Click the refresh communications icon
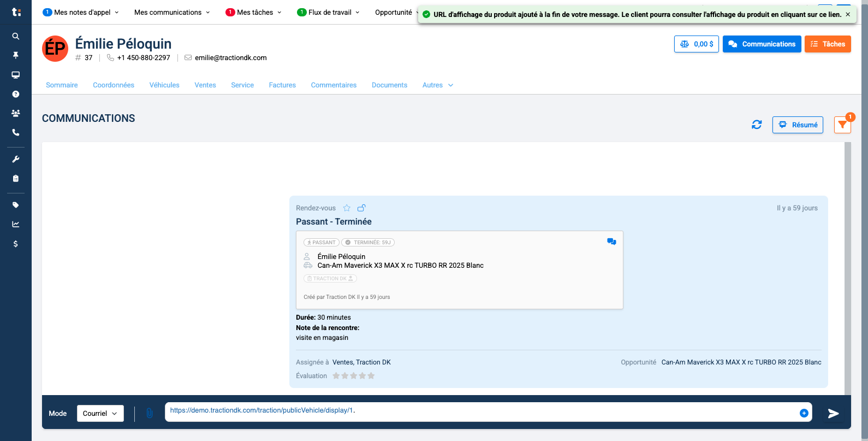The height and width of the screenshot is (441, 868). click(x=757, y=125)
